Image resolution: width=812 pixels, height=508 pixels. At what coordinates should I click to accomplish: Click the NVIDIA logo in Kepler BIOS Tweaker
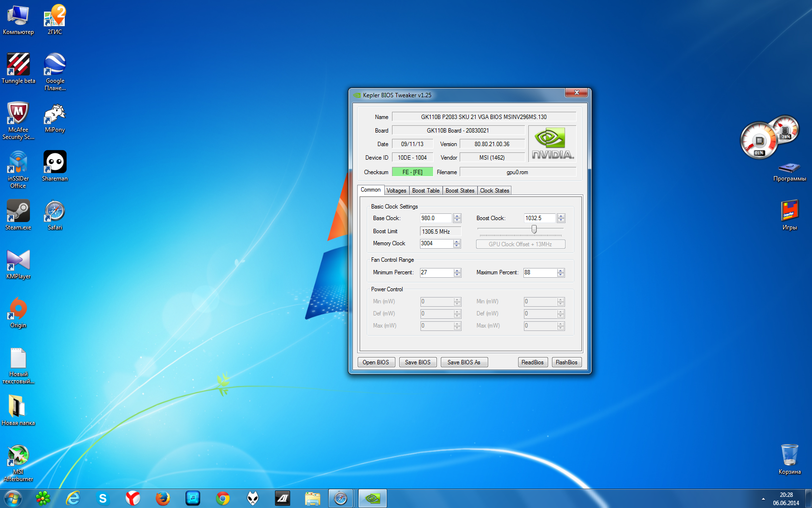pos(552,144)
